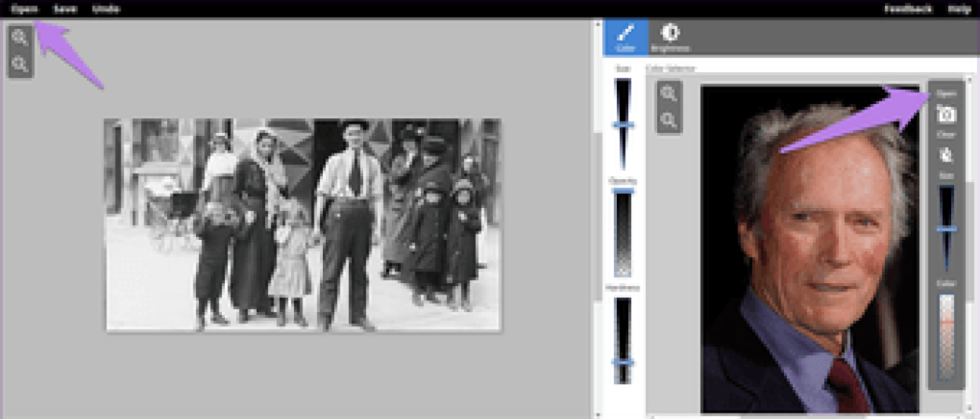Click the black-and-white family photo
Screen dimensions: 980x419
click(302, 225)
